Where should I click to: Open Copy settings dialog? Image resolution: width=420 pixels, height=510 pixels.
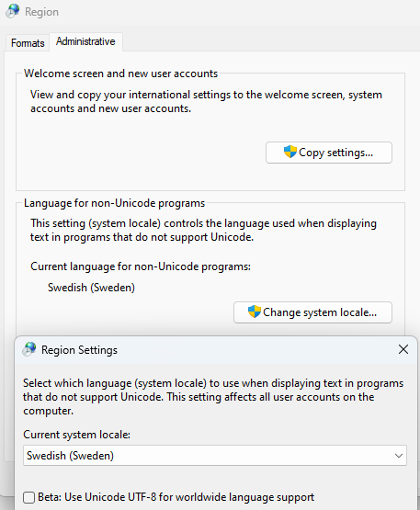329,153
